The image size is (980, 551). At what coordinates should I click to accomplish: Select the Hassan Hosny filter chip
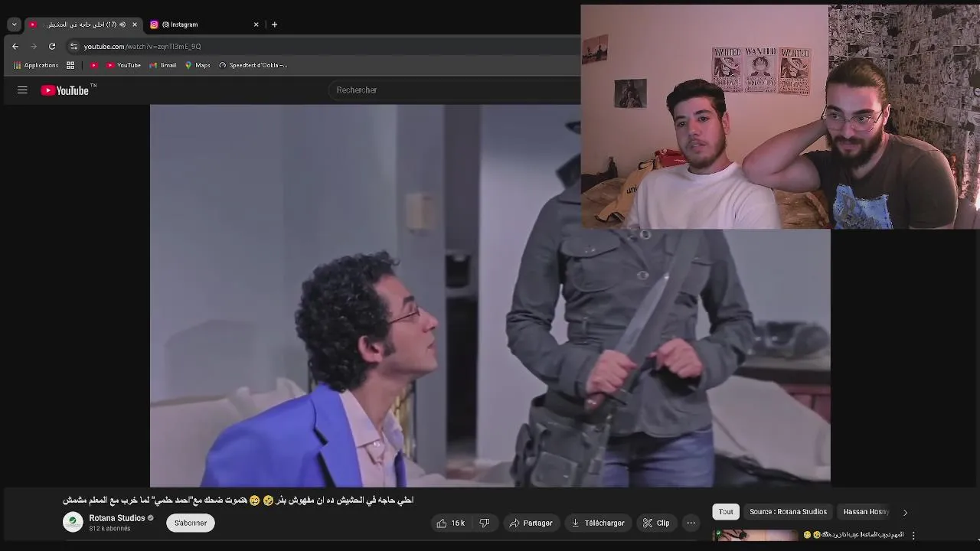pyautogui.click(x=866, y=512)
